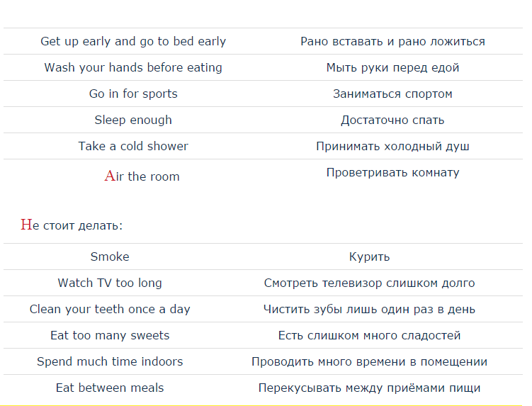532x406 pixels.
Task: Select 'Clean your teeth once a day'
Action: (x=110, y=309)
